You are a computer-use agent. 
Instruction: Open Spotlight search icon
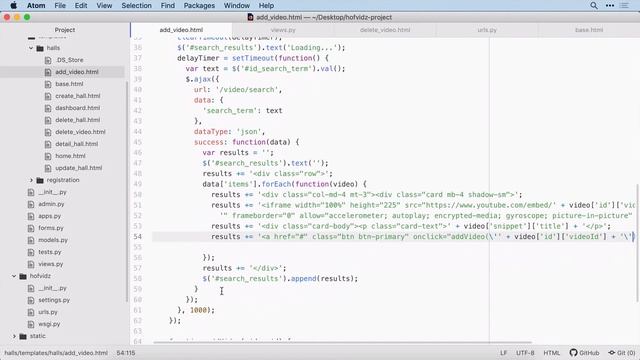tap(594, 5)
